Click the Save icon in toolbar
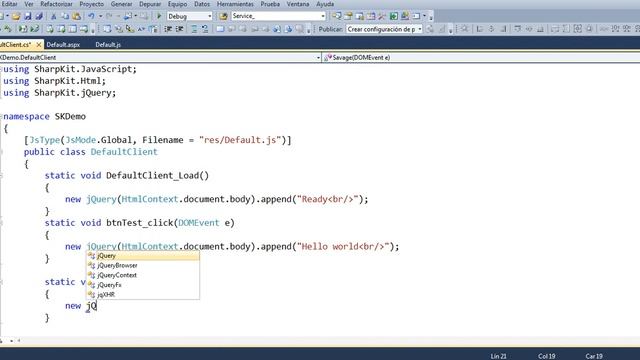 (27, 16)
